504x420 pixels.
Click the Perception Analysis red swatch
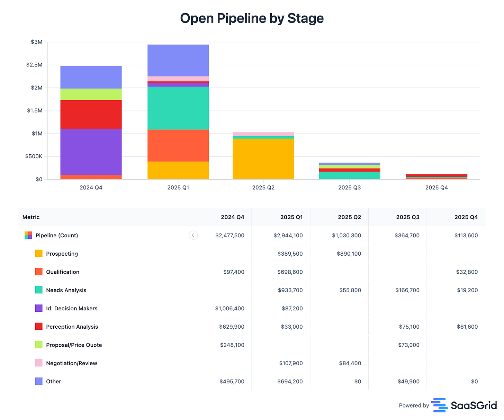[38, 326]
